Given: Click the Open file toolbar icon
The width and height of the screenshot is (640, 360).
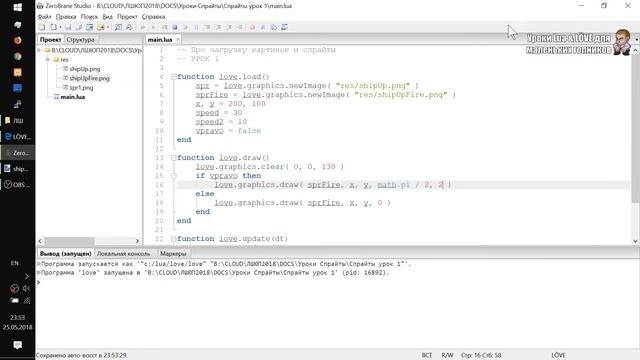Looking at the screenshot, I should (53, 27).
